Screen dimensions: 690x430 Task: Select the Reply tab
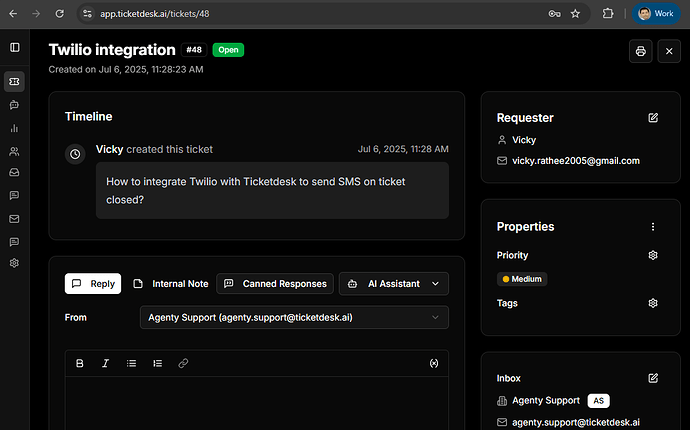tap(93, 283)
